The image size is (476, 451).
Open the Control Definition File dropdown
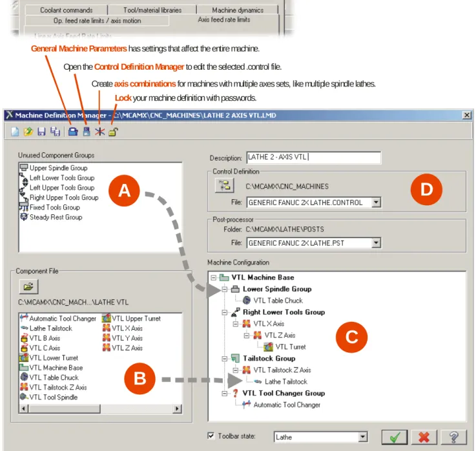(376, 203)
